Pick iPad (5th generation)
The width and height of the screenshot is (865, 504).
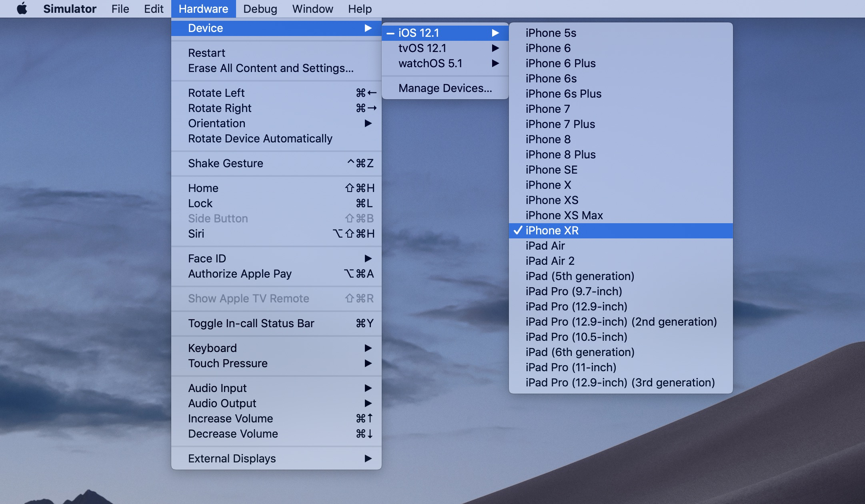(x=621, y=276)
